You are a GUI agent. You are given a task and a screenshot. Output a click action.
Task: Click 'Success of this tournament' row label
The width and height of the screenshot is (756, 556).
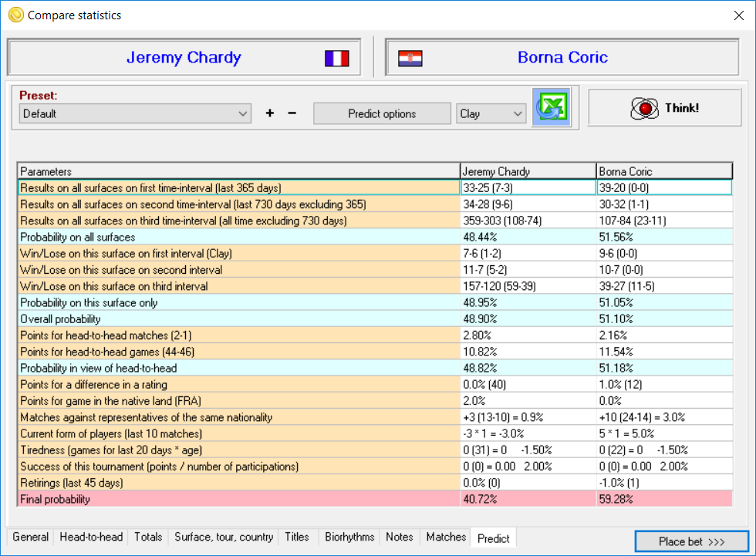pos(239,467)
